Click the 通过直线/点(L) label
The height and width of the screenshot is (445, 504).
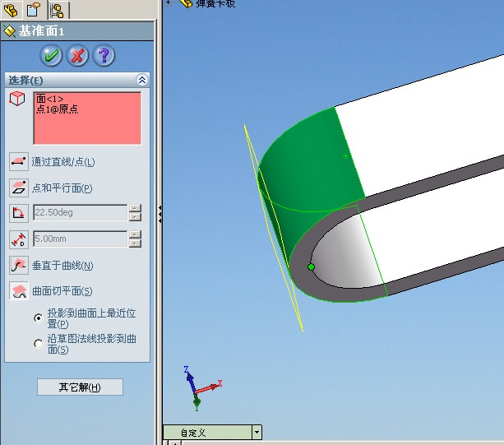click(x=63, y=162)
